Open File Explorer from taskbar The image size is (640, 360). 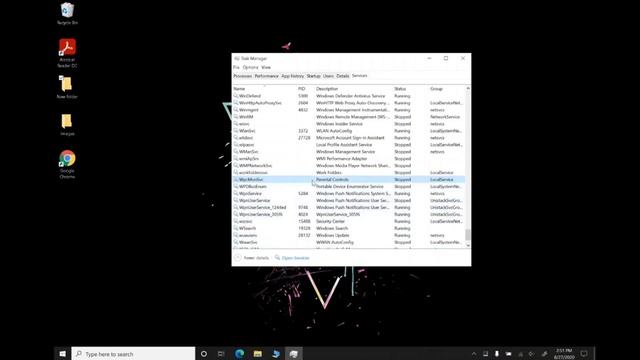click(258, 354)
